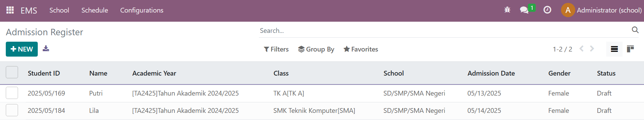Click the debug bug icon
Image resolution: width=644 pixels, height=122 pixels.
tap(507, 10)
